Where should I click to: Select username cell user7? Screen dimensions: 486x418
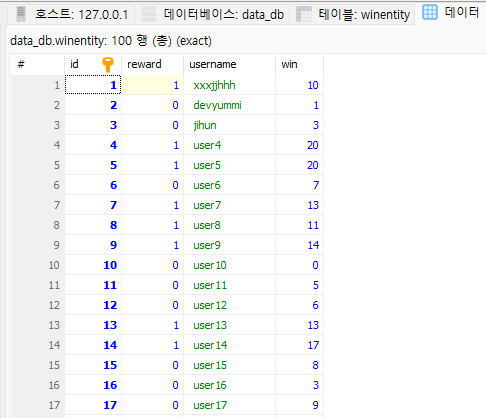(x=229, y=205)
